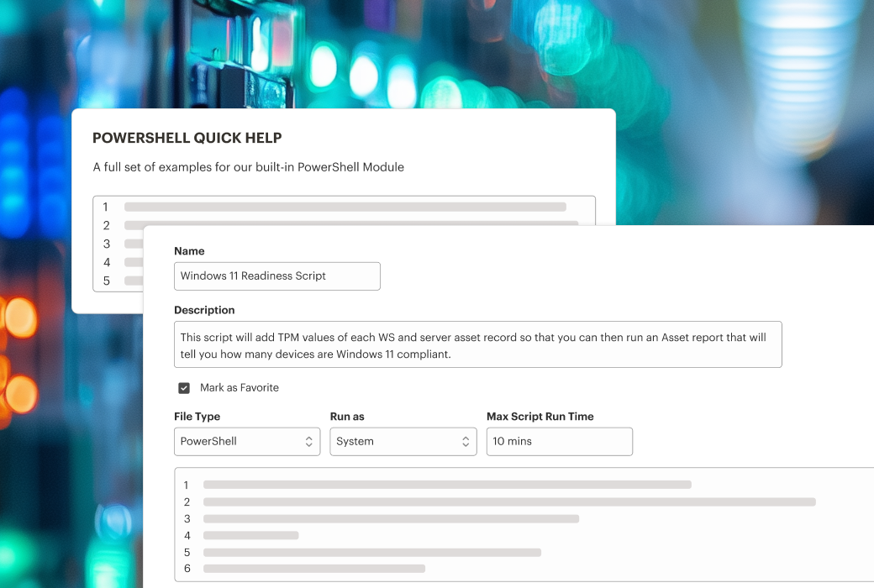Select line 6 of the script editor
Image resolution: width=874 pixels, height=588 pixels.
[313, 570]
